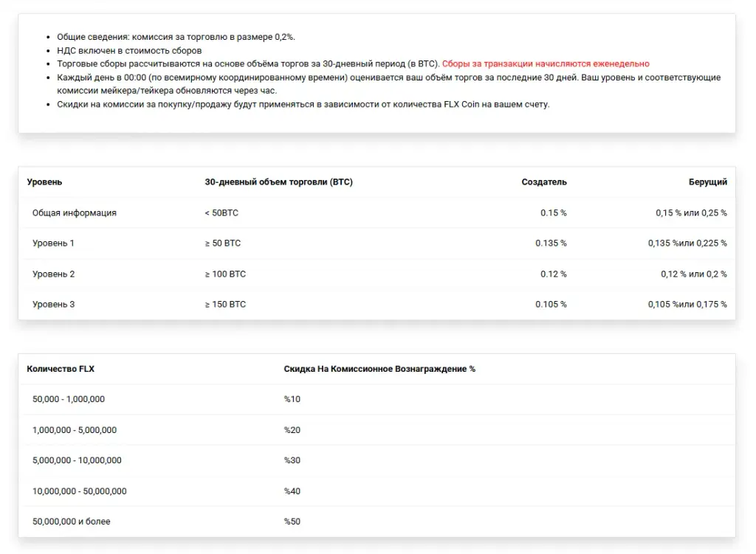Select the Уровень column header
The width and height of the screenshot is (756, 554).
[x=44, y=181]
